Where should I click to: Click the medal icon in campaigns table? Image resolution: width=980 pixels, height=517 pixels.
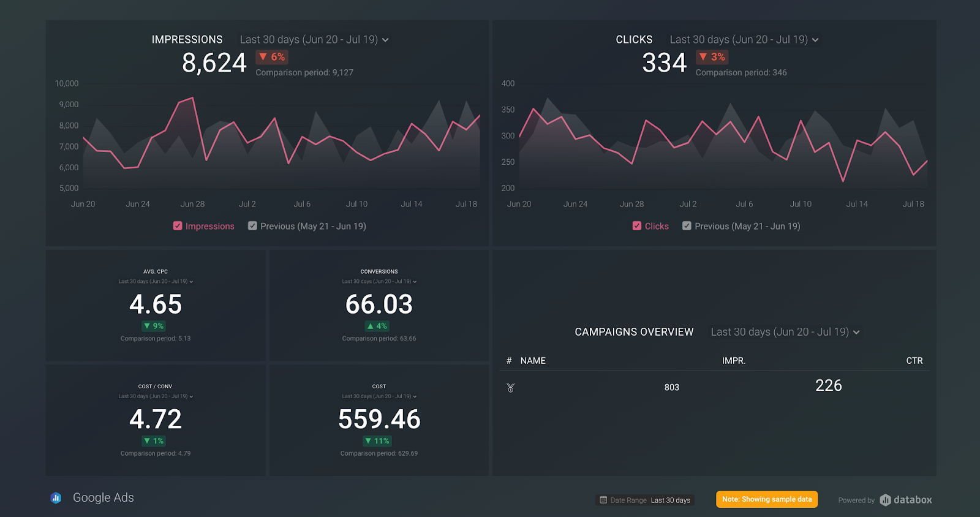510,388
